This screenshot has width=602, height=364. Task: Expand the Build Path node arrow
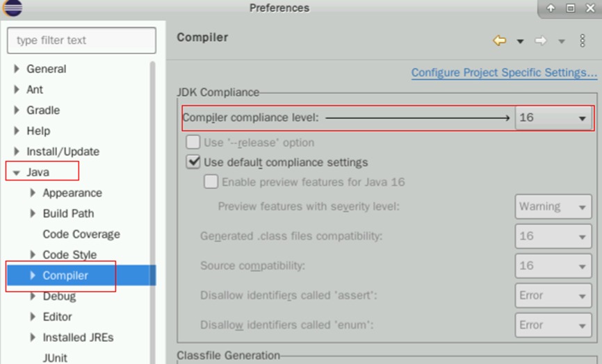(33, 213)
